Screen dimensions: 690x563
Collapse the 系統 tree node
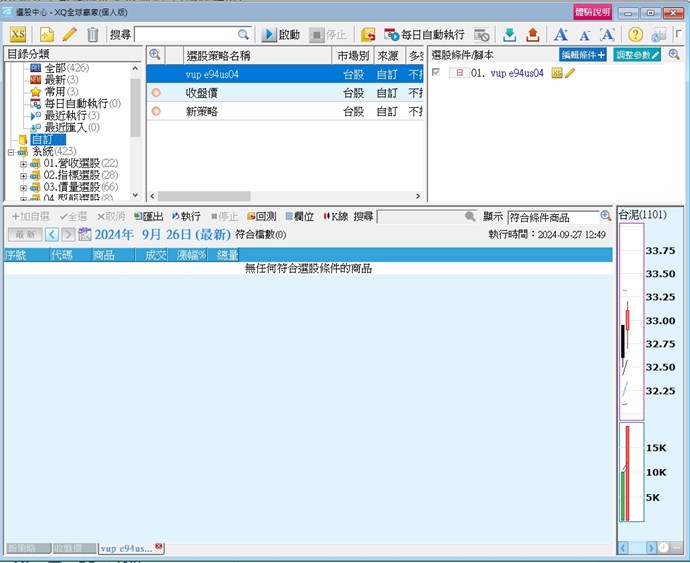pos(10,152)
